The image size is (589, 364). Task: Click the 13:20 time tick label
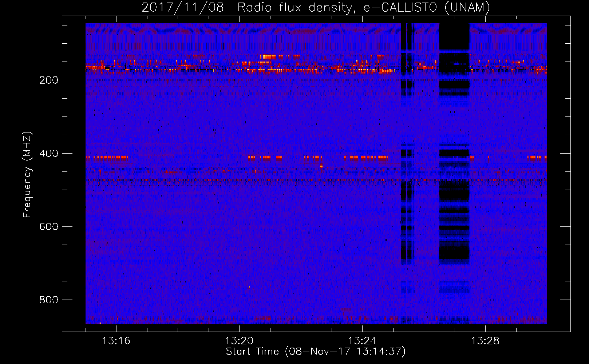239,341
